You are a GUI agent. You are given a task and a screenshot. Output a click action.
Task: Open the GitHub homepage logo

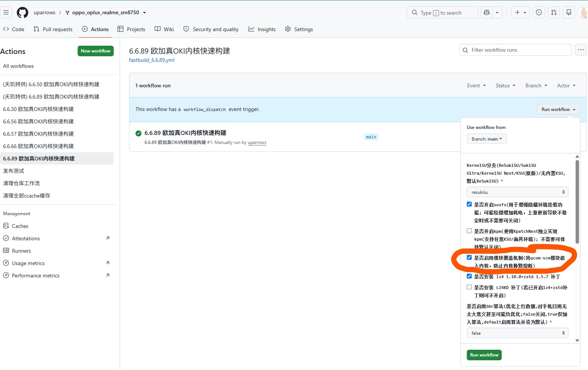click(x=23, y=12)
